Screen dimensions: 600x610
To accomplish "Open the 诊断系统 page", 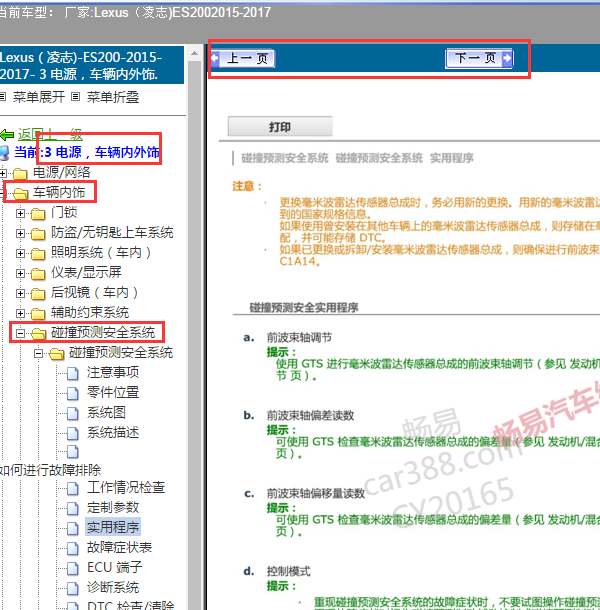I will (113, 587).
